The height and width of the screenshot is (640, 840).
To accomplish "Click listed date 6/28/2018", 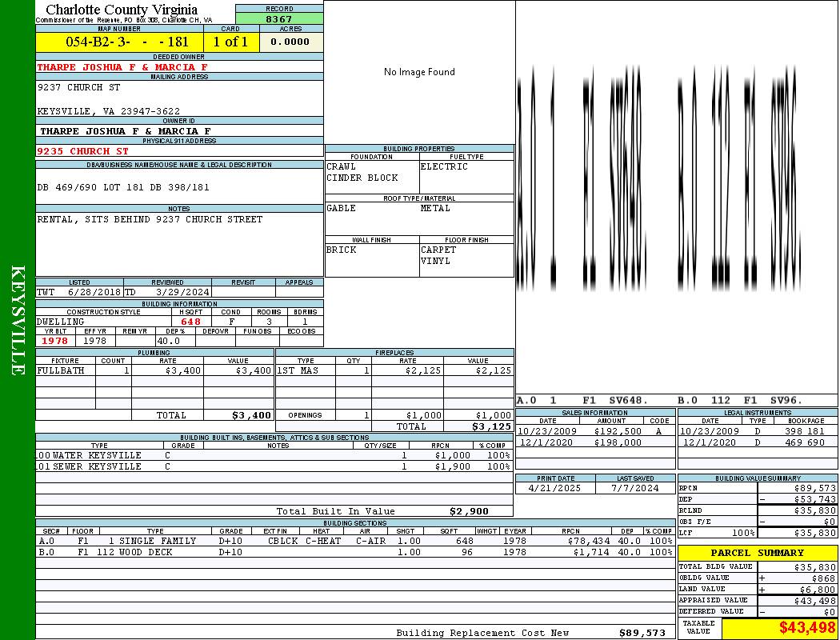I will (94, 293).
